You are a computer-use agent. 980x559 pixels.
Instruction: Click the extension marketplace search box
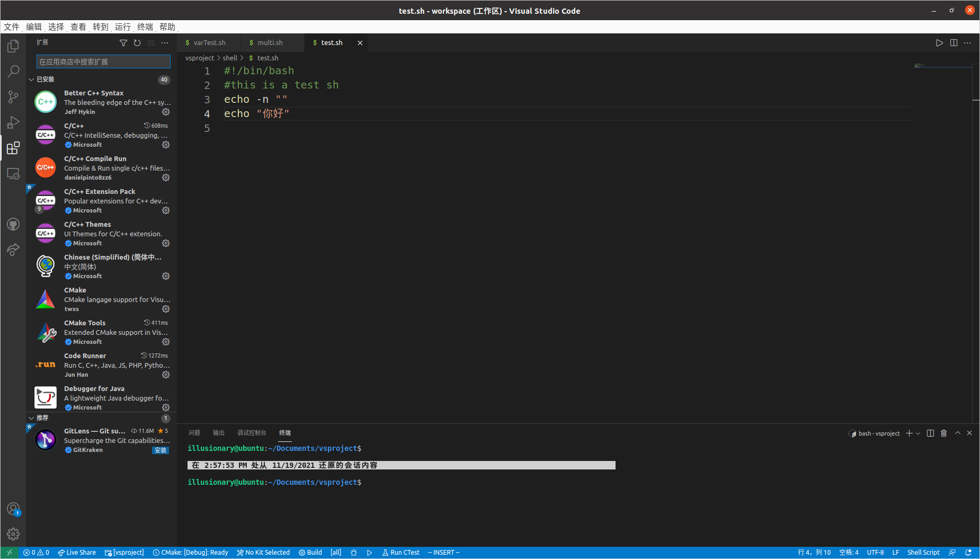[x=103, y=61]
